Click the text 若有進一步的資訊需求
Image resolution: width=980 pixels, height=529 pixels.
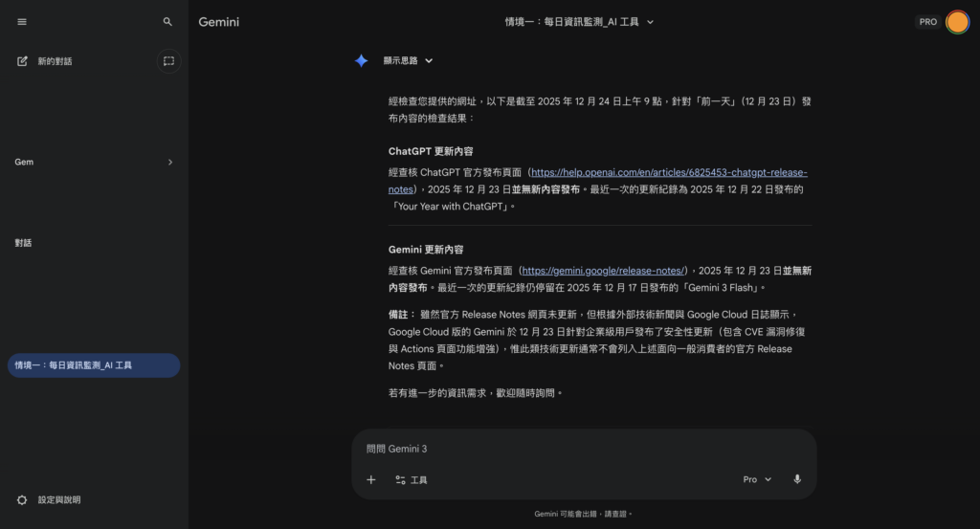tap(436, 393)
